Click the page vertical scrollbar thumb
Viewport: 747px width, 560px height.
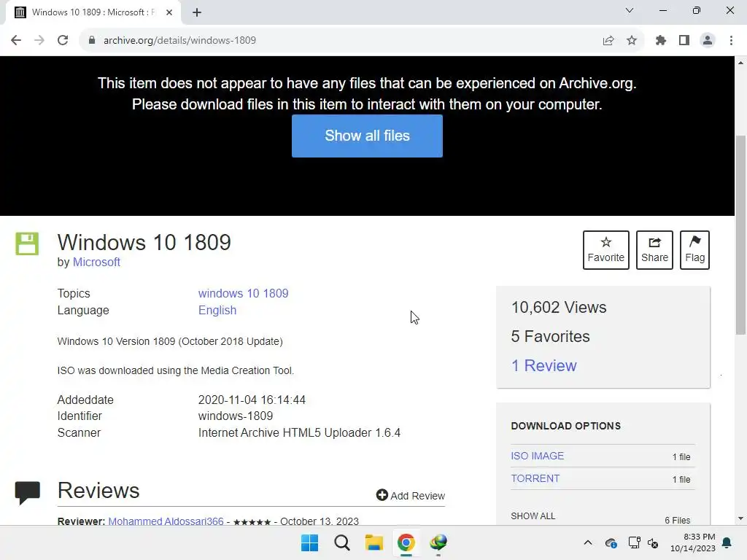click(x=741, y=235)
